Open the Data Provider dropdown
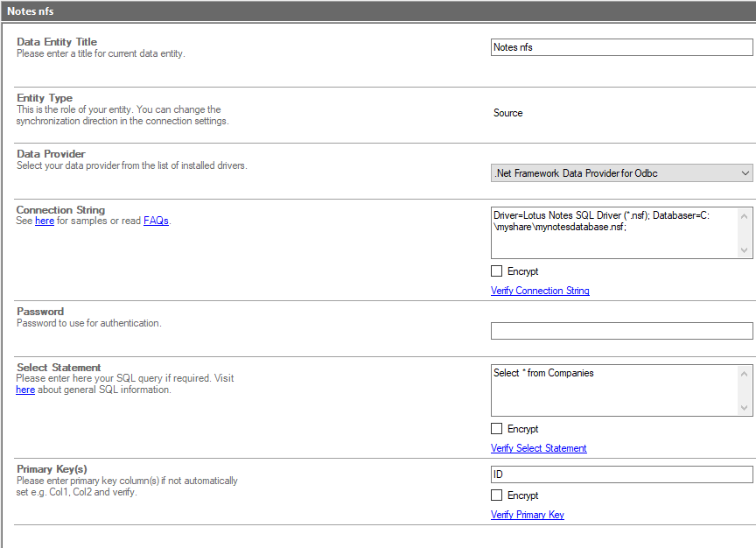Image resolution: width=756 pixels, height=548 pixels. [x=621, y=173]
